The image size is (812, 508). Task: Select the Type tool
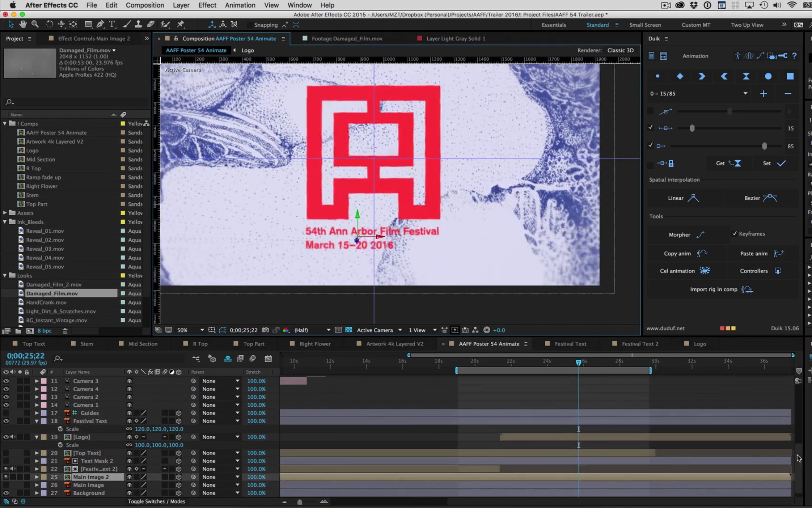tap(112, 24)
